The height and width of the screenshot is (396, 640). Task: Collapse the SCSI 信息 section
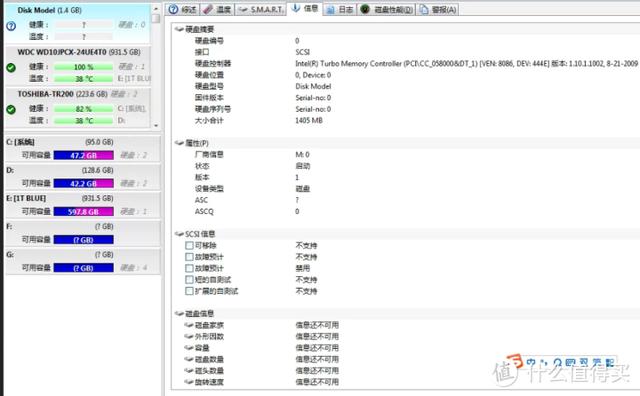(x=179, y=234)
